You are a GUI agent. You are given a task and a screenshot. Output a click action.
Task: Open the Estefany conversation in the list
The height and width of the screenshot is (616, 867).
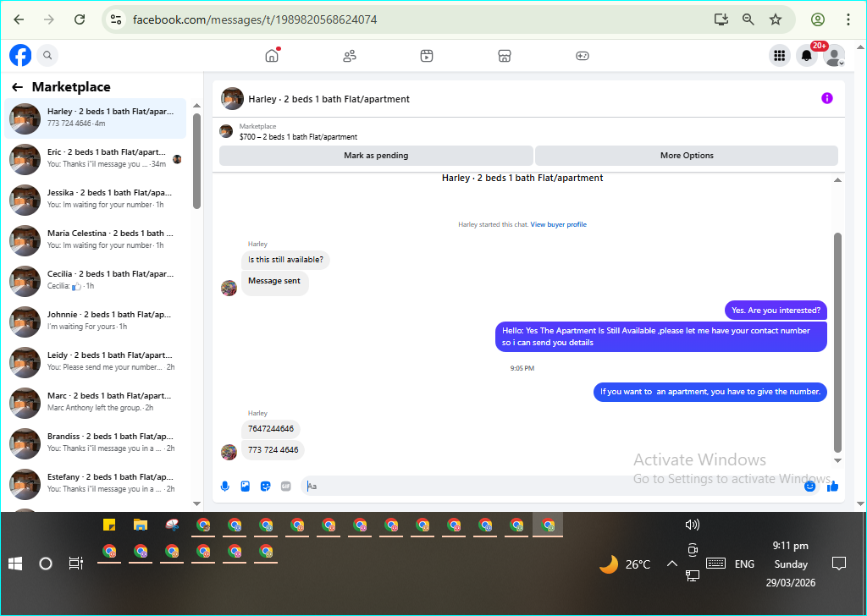95,484
